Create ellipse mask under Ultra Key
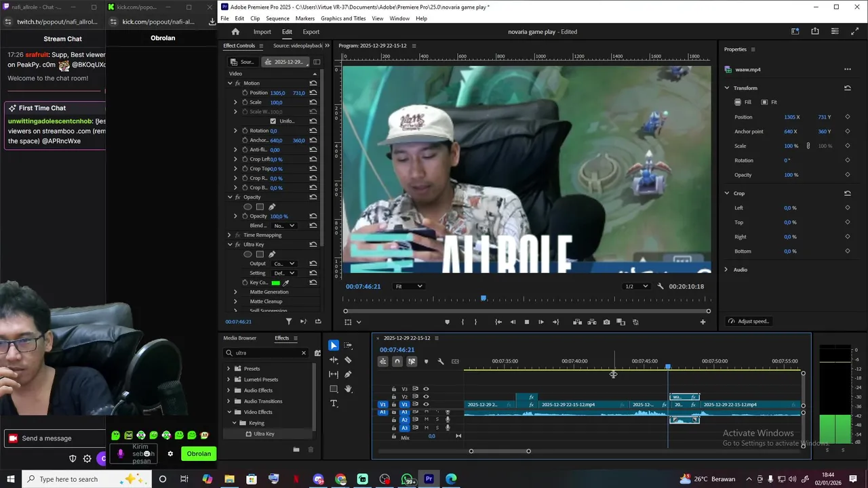This screenshot has width=868, height=488. 248,254
